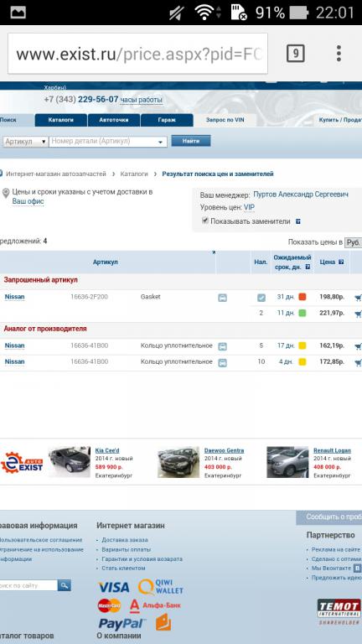Click help icon next to Ожидаемый срок header
Viewport: 362px width, 644px height.
308,267
